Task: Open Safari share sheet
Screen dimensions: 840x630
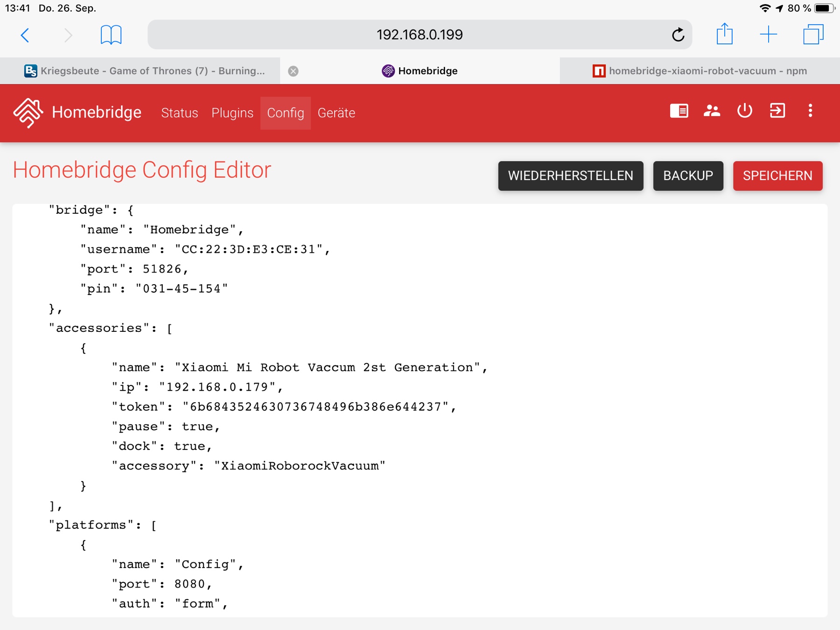Action: (724, 35)
